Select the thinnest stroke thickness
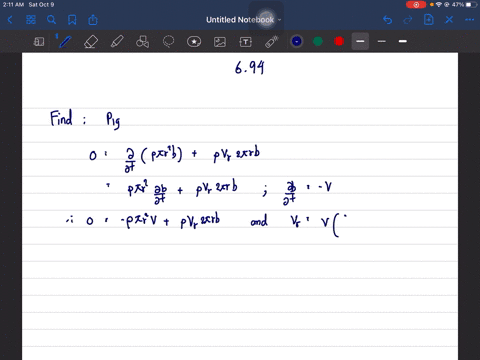 point(382,41)
